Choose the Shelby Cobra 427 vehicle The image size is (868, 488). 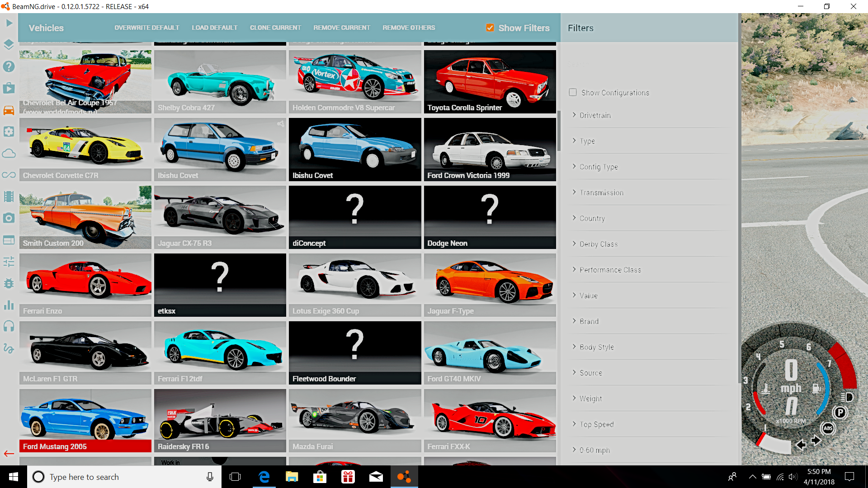[x=220, y=82]
